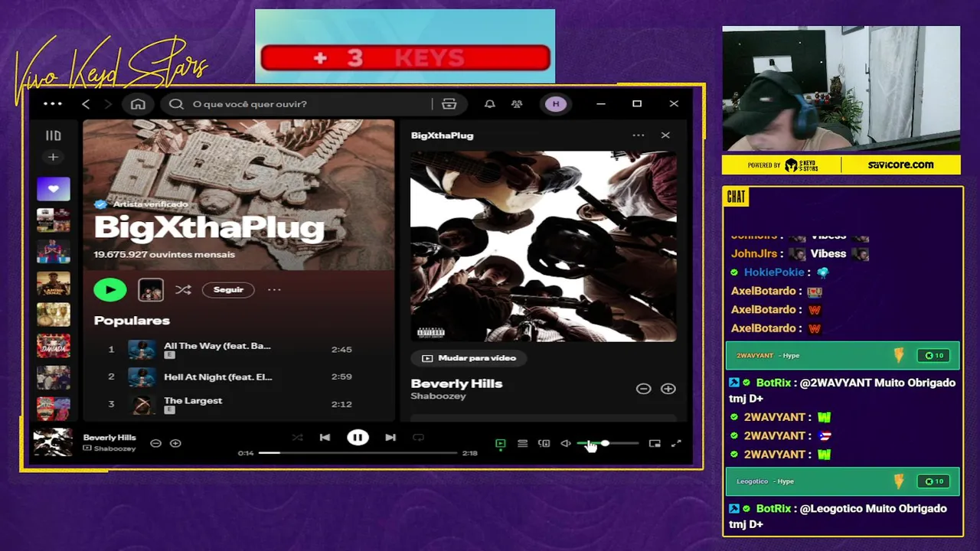Click '19.675.927 ouvintes mensais' text
Image resolution: width=980 pixels, height=551 pixels.
(x=164, y=254)
